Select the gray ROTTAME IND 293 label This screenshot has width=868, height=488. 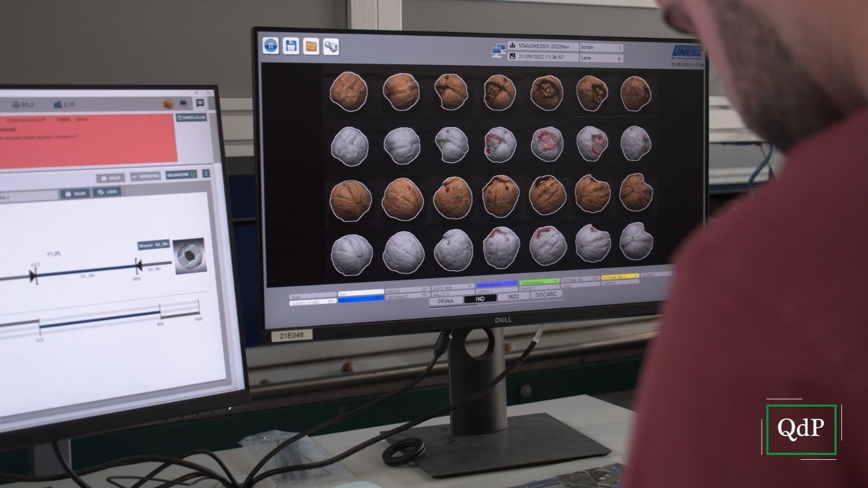coord(580,279)
